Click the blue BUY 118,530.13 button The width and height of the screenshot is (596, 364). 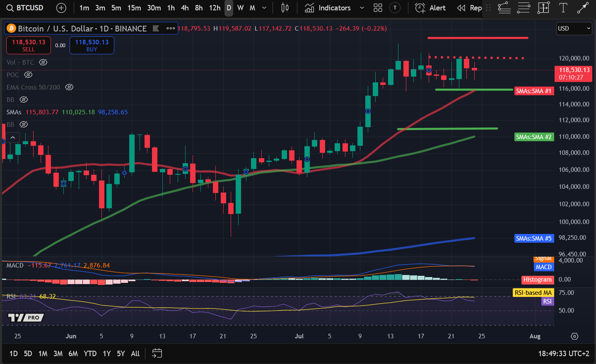(92, 46)
